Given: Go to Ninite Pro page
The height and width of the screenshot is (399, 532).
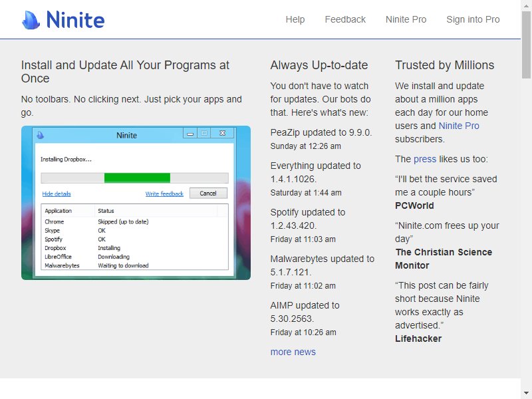Looking at the screenshot, I should (x=406, y=20).
